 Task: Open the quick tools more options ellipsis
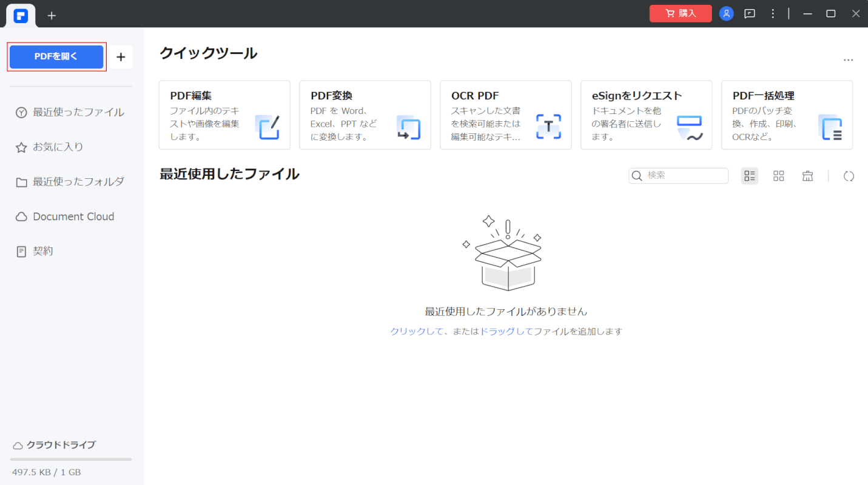[x=848, y=60]
